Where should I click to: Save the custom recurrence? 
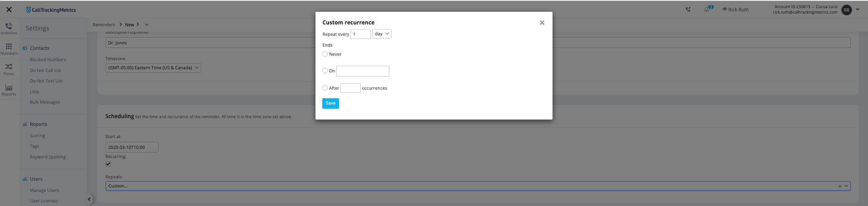pyautogui.click(x=330, y=103)
